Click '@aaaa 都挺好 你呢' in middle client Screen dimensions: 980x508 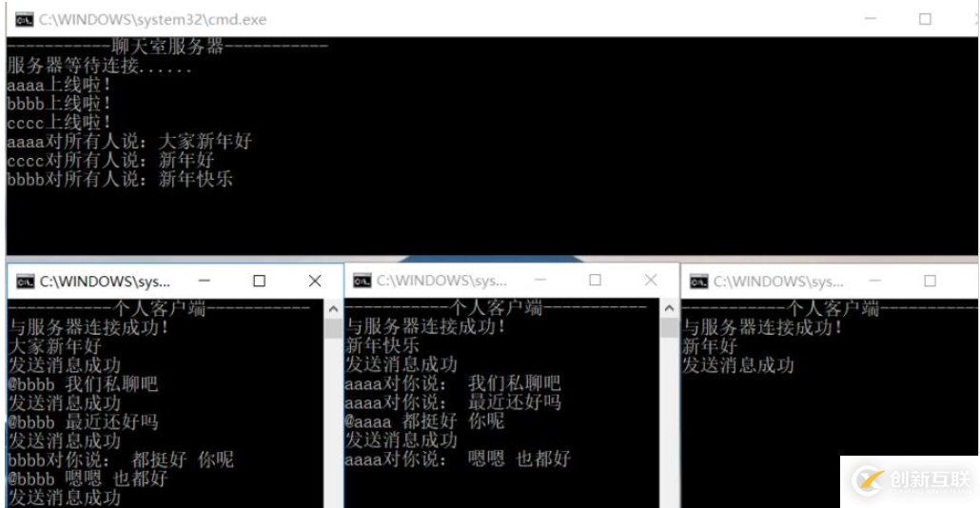pyautogui.click(x=425, y=421)
